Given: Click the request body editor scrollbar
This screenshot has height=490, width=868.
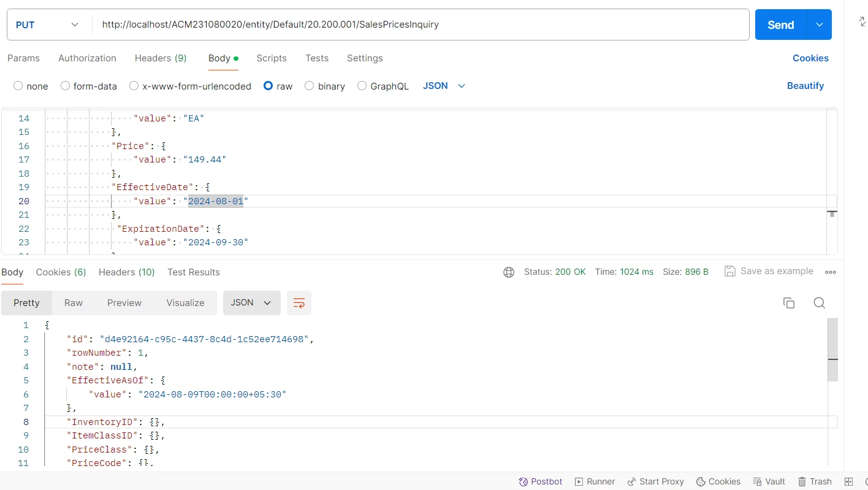Looking at the screenshot, I should click(832, 183).
